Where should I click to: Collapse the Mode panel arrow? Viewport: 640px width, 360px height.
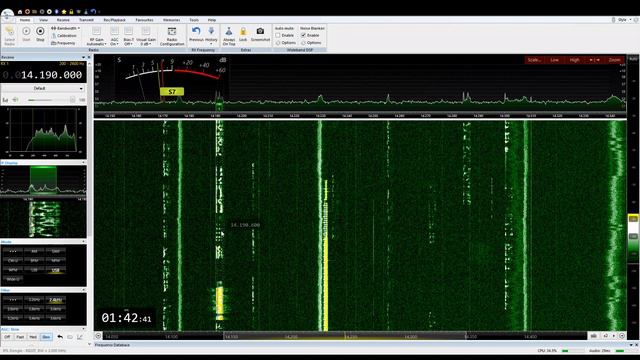pyautogui.click(x=84, y=242)
